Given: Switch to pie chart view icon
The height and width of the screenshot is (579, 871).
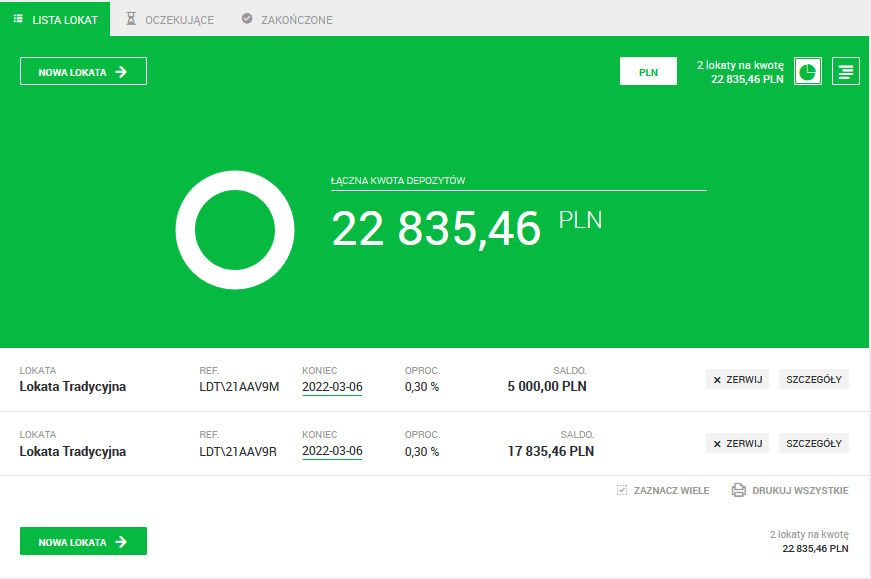Looking at the screenshot, I should 808,72.
